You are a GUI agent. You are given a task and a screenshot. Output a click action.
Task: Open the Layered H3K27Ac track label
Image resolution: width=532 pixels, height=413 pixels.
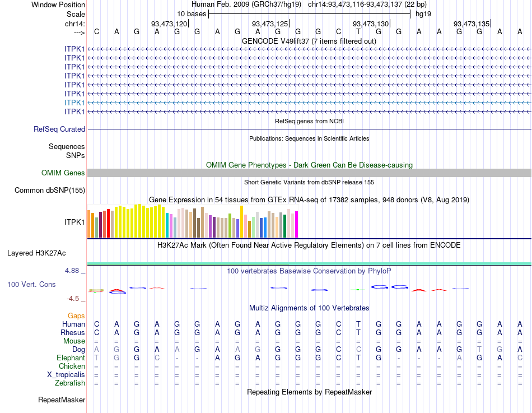pos(36,253)
